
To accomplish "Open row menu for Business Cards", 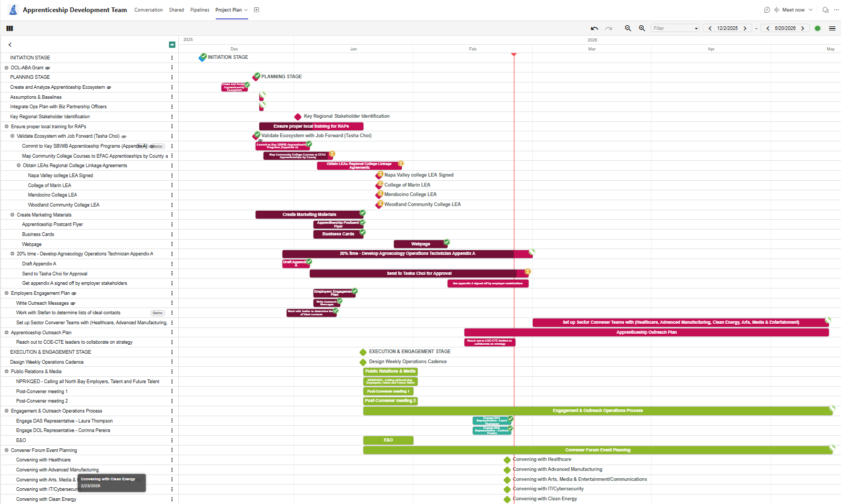I will 172,234.
